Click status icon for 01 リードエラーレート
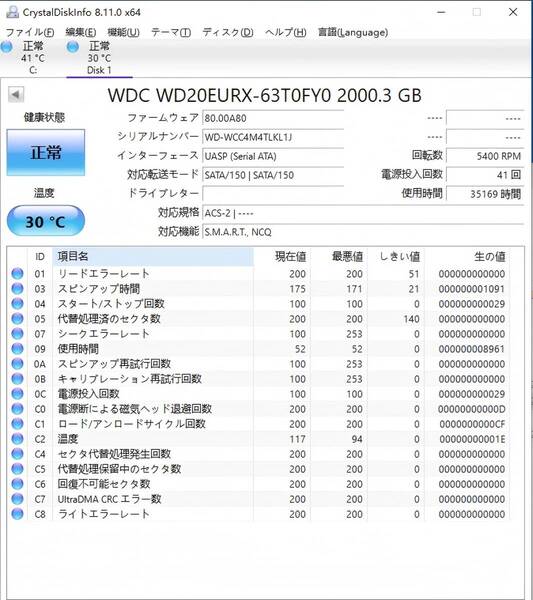 point(17,274)
